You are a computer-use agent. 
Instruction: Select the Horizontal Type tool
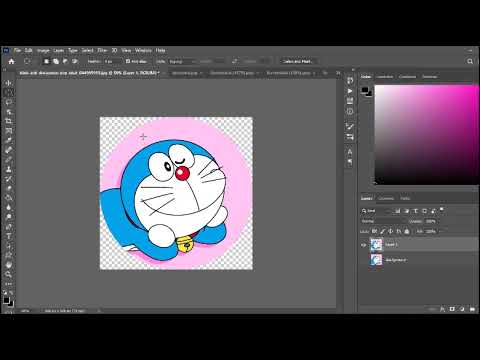click(9, 236)
